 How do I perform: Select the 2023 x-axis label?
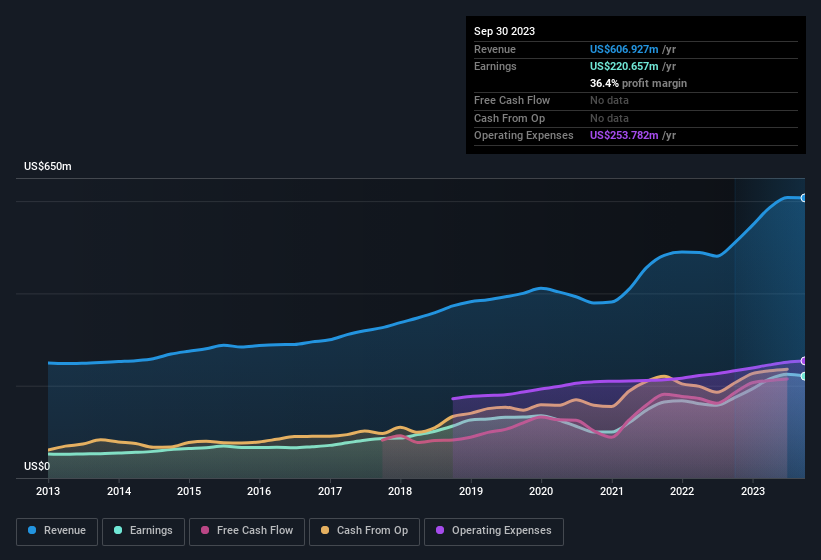pos(753,491)
